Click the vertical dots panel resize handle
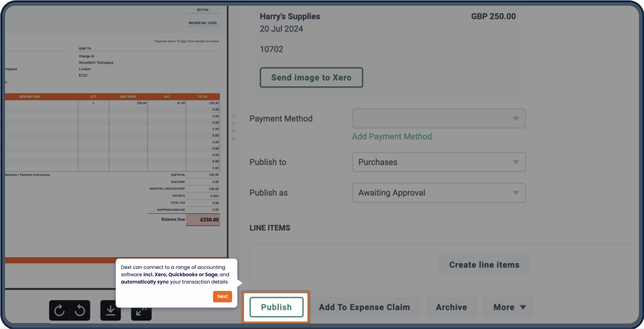Screen dimensions: 644x329 point(234,127)
